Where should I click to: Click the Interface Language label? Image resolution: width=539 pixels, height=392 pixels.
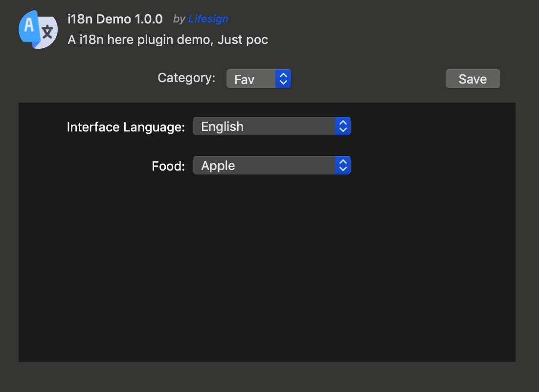pos(126,127)
